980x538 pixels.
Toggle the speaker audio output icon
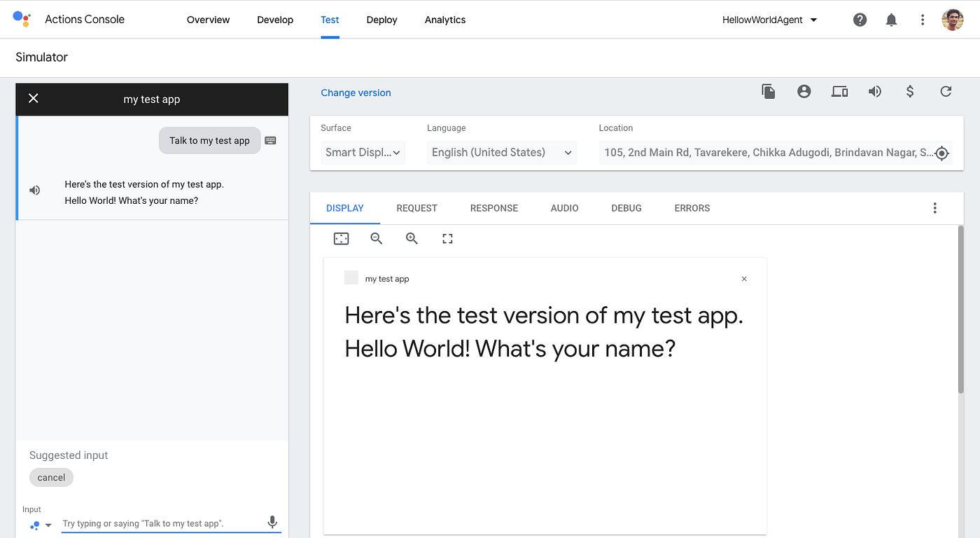[x=875, y=91]
